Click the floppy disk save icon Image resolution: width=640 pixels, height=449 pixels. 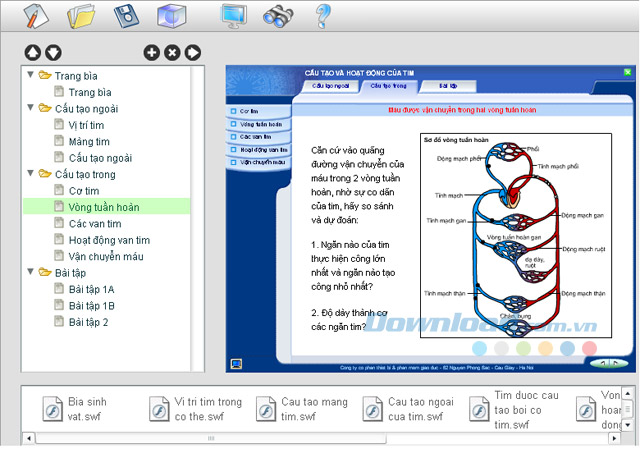click(126, 16)
